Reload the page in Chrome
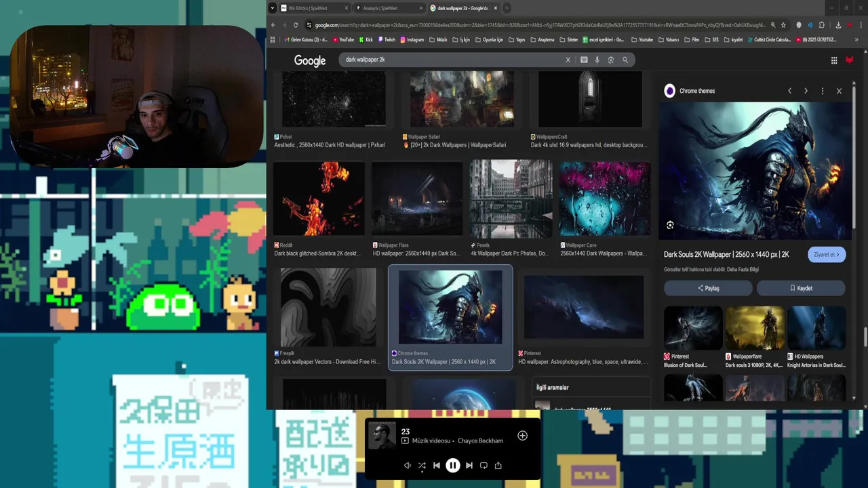This screenshot has height=488, width=868. point(296,25)
